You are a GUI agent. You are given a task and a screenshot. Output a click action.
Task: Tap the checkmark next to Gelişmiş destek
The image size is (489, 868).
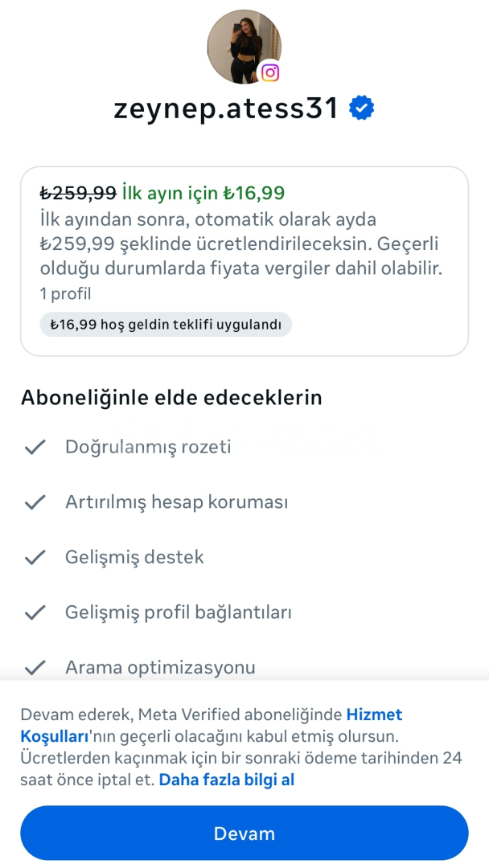coord(35,558)
